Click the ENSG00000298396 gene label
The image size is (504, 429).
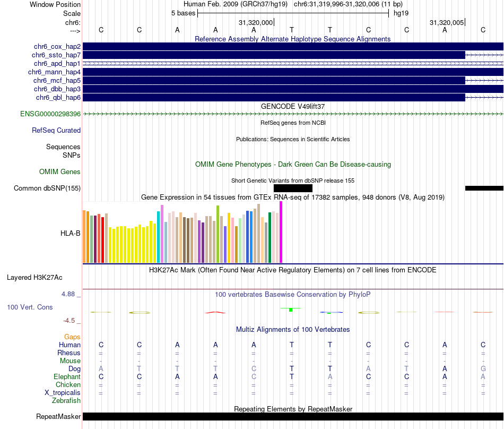pyautogui.click(x=50, y=114)
